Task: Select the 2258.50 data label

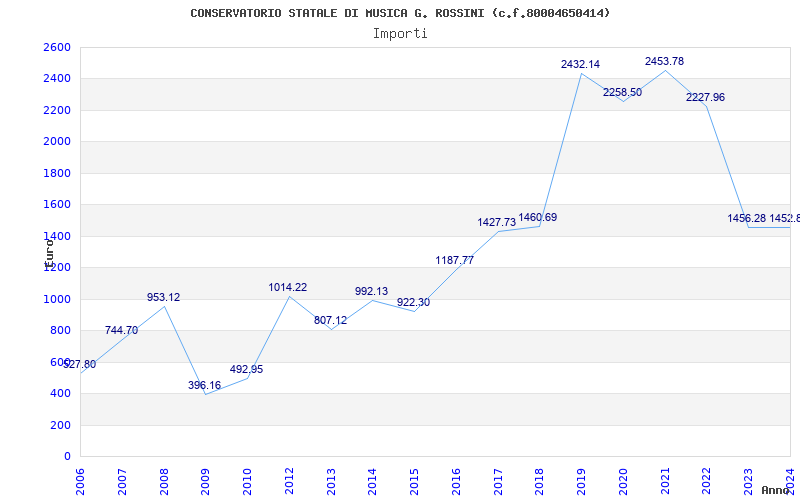Action: click(622, 92)
